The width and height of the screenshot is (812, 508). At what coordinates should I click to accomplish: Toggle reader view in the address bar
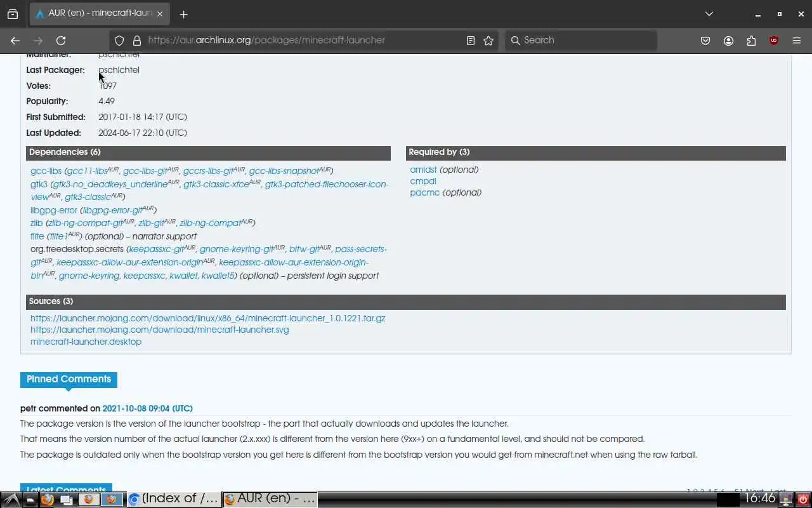[470, 40]
